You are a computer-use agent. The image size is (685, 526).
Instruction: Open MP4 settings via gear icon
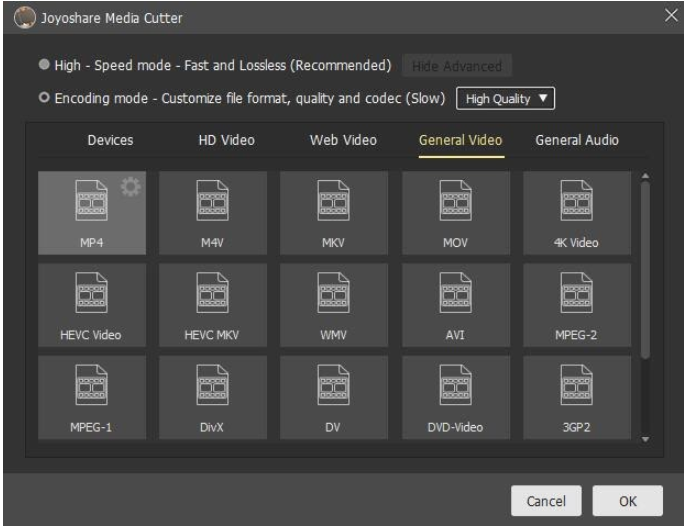click(131, 187)
